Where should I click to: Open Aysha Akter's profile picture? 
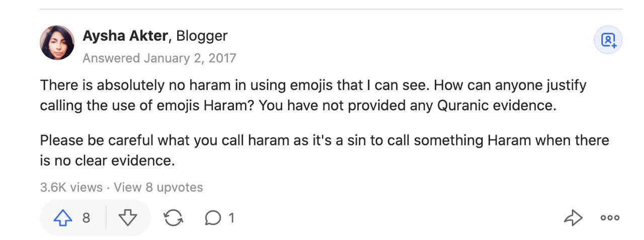(57, 43)
